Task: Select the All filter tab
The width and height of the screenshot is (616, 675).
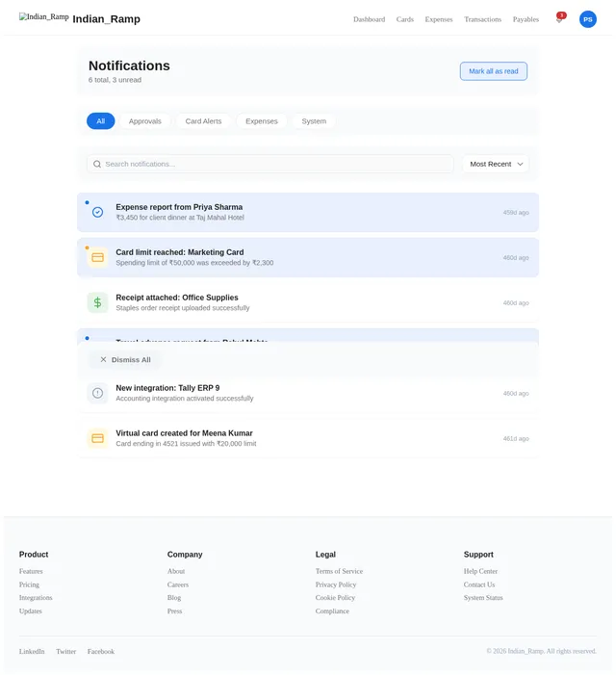Action: [101, 121]
